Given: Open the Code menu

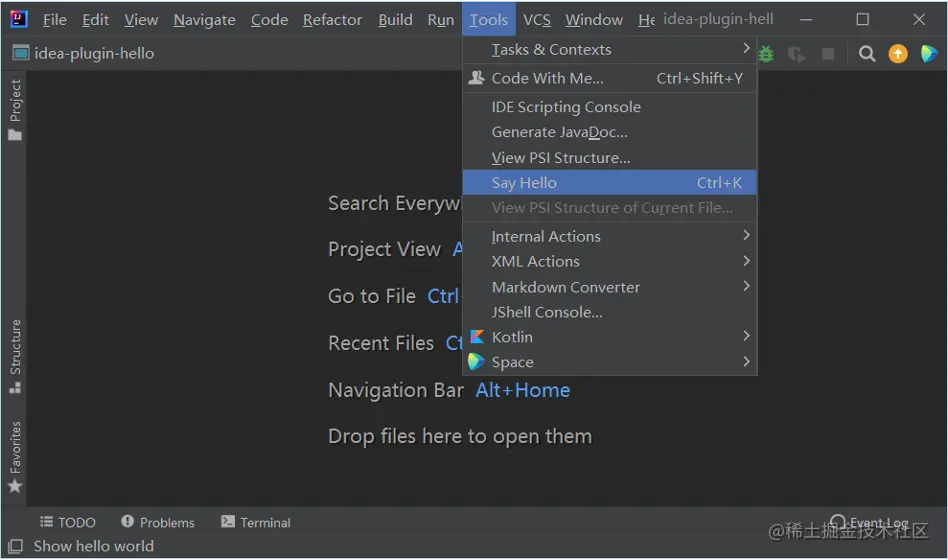Looking at the screenshot, I should pyautogui.click(x=269, y=20).
